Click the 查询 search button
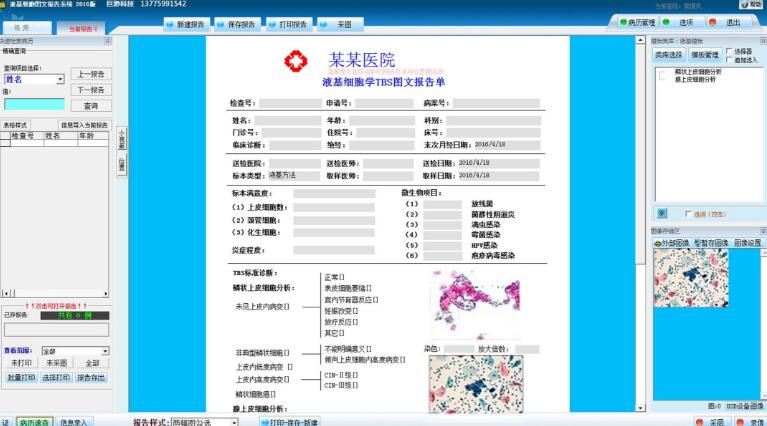The height and width of the screenshot is (426, 767). [91, 105]
